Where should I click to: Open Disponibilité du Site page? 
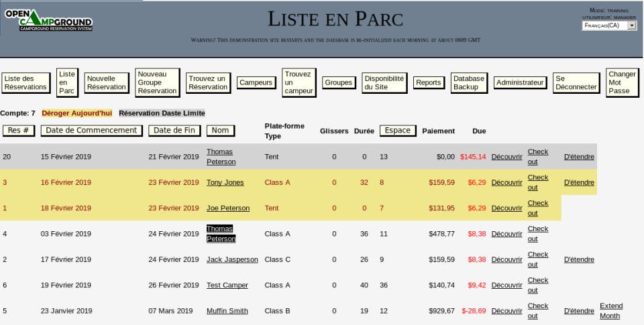point(384,83)
